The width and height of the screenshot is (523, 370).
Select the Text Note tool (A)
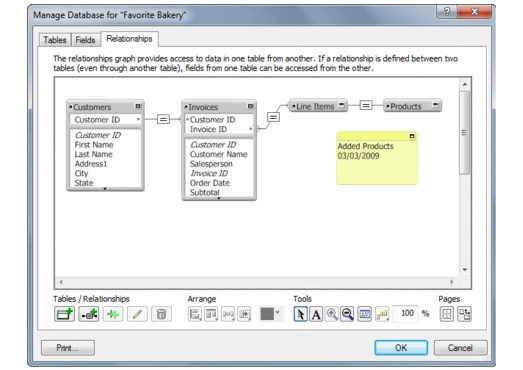(316, 314)
